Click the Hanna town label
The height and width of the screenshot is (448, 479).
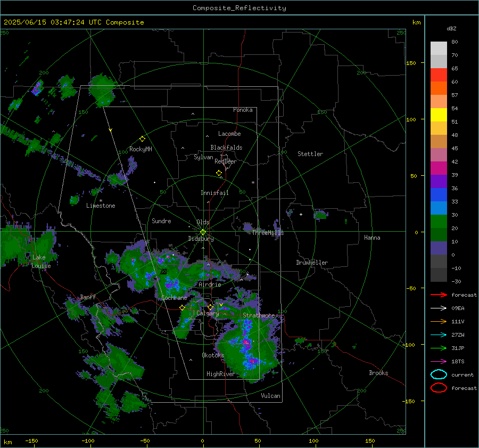click(x=372, y=238)
